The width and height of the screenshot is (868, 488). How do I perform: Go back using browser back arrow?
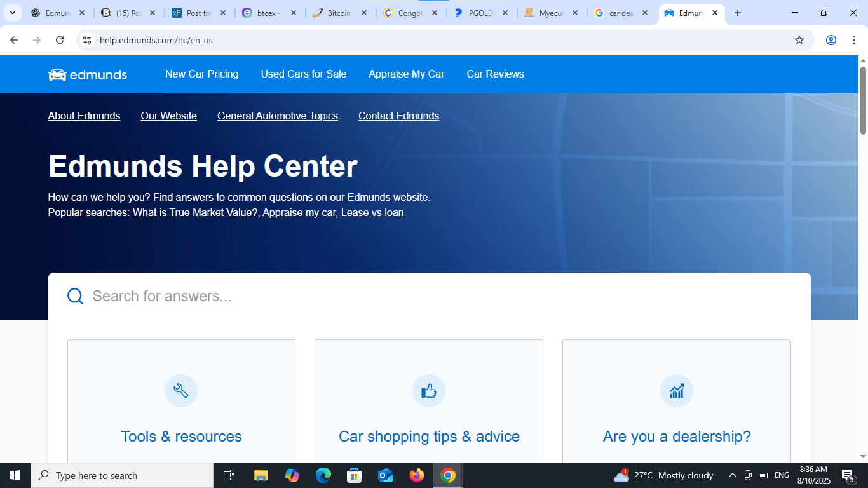(14, 40)
